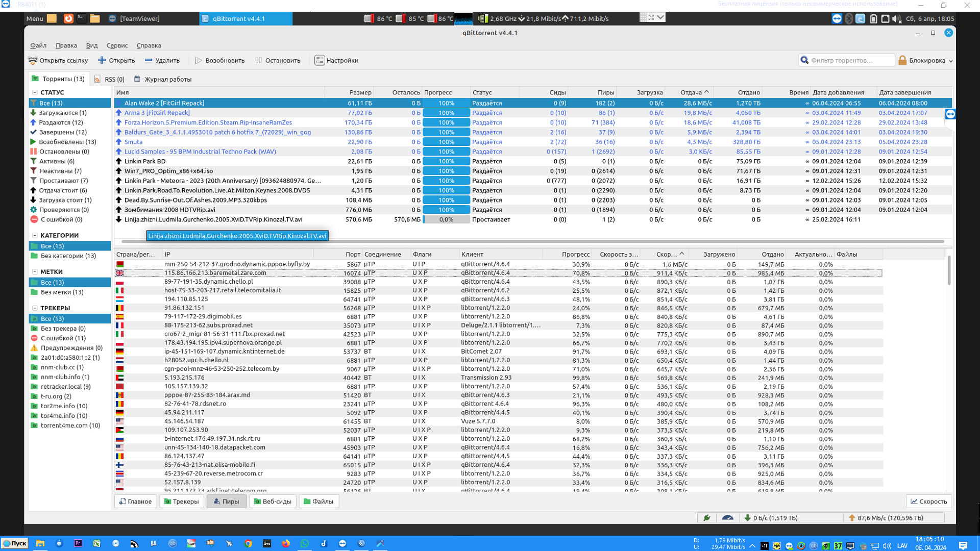Click the Delete (Удалить) torrent toolbar icon
Screen dimensions: 980x551
tap(149, 60)
